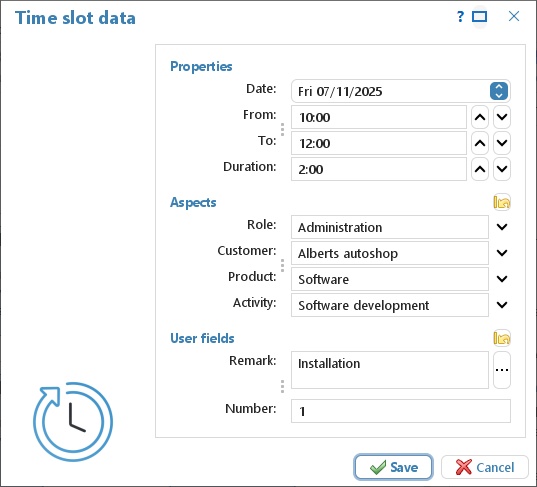Increase the Duration with up arrow
Viewport: 537px width, 487px height.
[x=480, y=169]
